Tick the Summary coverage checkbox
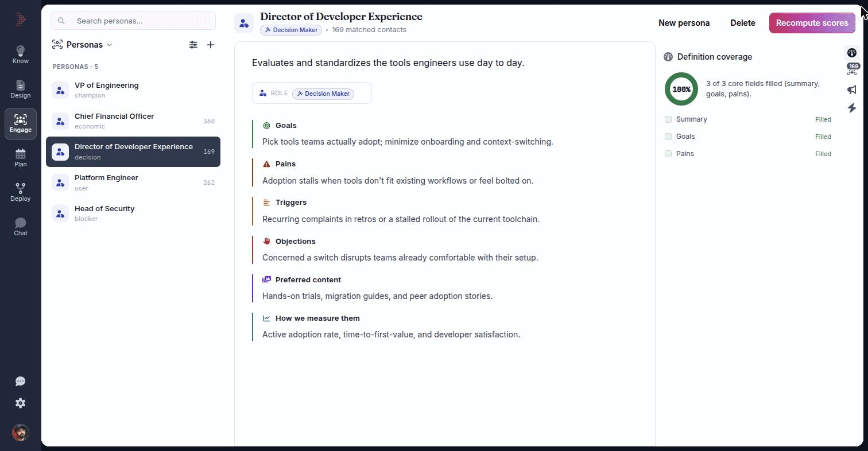This screenshot has width=868, height=451. pyautogui.click(x=668, y=119)
